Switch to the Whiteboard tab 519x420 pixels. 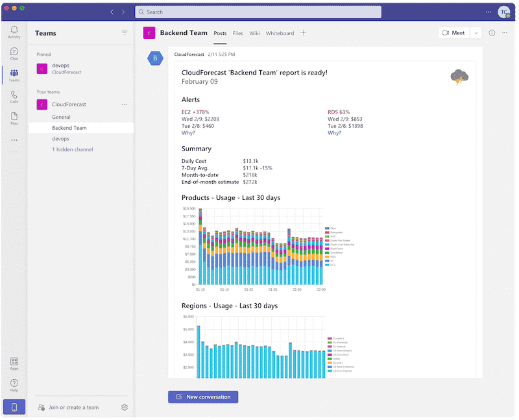[x=280, y=33]
